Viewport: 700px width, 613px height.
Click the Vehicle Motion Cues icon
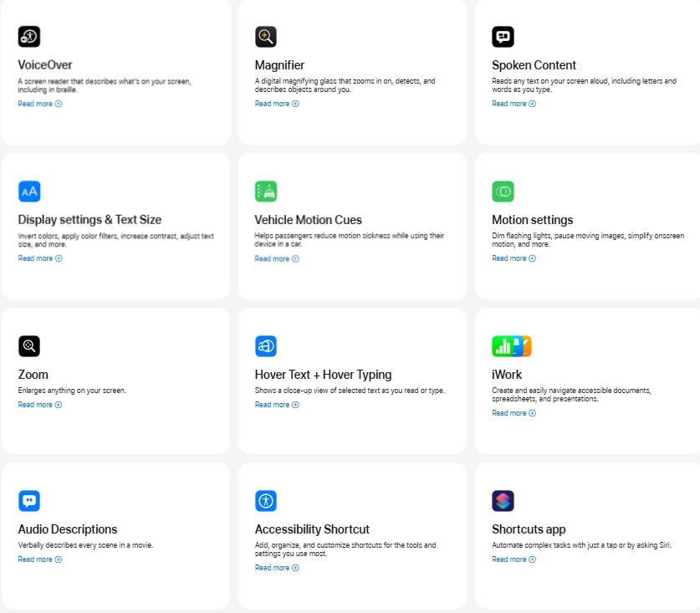[266, 192]
